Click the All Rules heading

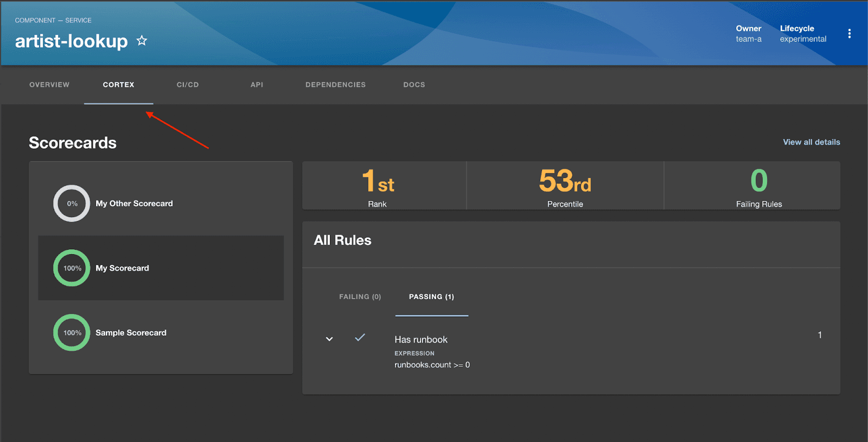pyautogui.click(x=342, y=241)
